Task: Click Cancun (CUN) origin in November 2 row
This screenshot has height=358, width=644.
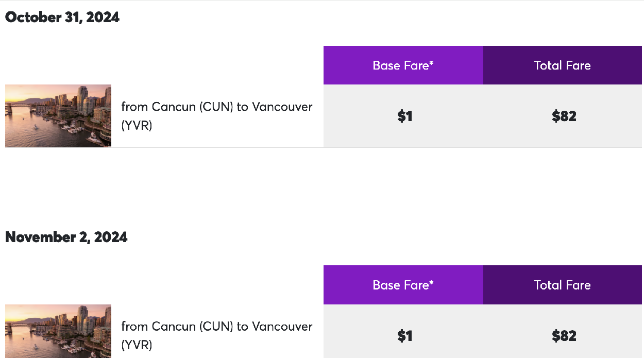Action: click(193, 327)
